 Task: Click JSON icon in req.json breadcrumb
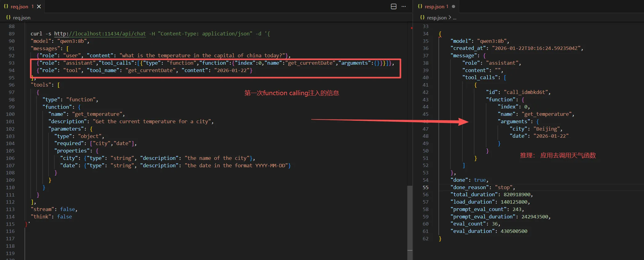click(x=8, y=18)
